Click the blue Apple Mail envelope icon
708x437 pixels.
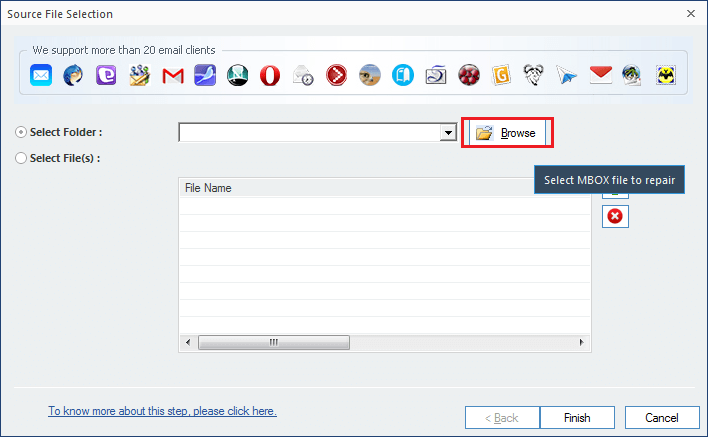(41, 75)
